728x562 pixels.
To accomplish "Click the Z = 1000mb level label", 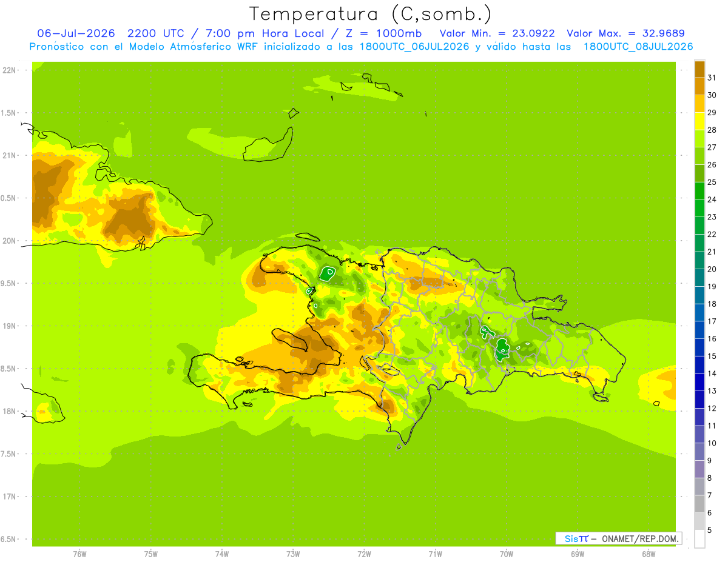I will pyautogui.click(x=385, y=33).
